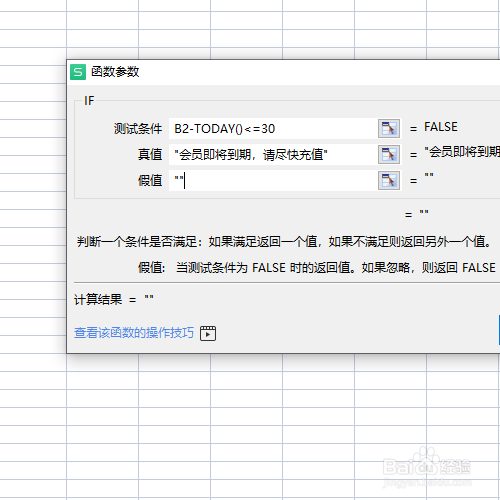Focus the 测试条件 input containing B2-TODAY()<=30
This screenshot has width=500, height=500.
coord(273,129)
